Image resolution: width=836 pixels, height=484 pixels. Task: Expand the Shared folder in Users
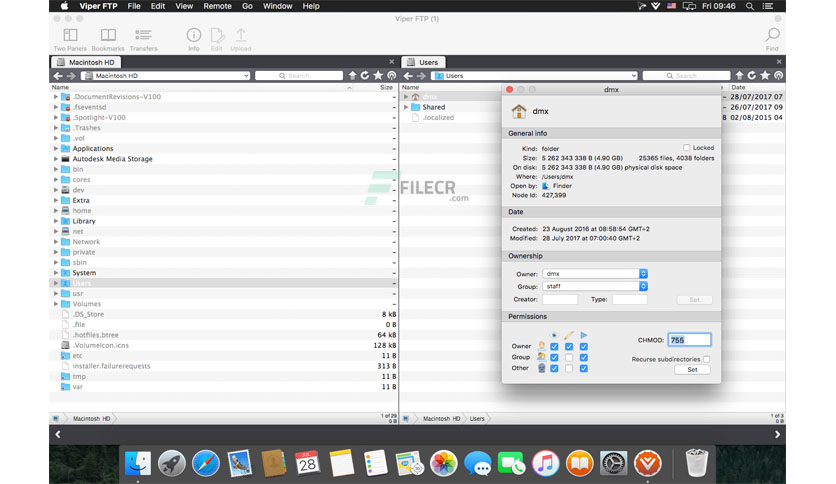click(406, 107)
